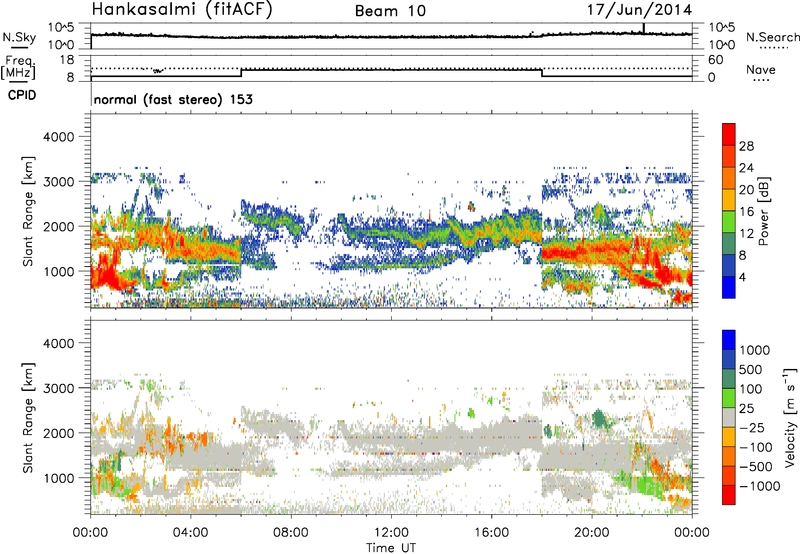Click '4' on the power colorbar
Viewport: 800px width, 554px height.
point(742,278)
